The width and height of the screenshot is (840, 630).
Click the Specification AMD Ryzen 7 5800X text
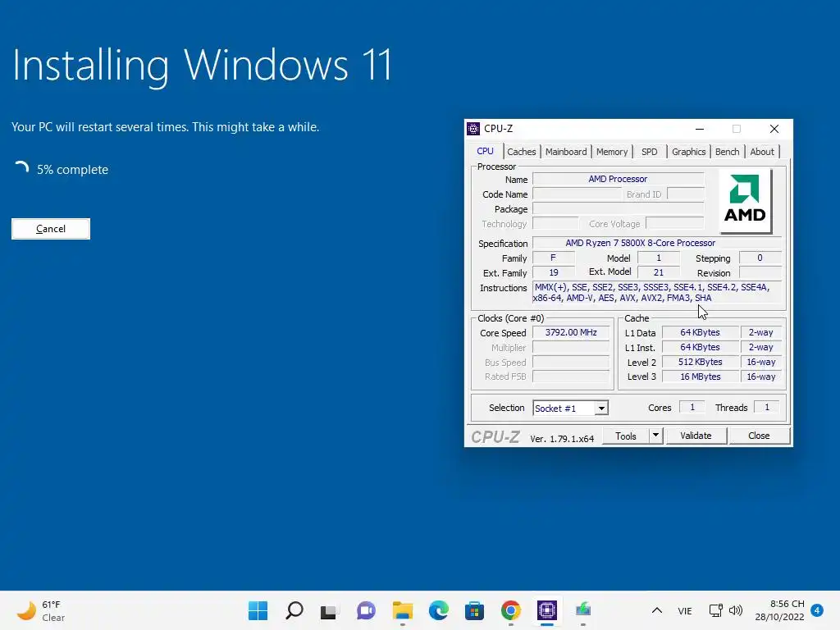click(640, 243)
